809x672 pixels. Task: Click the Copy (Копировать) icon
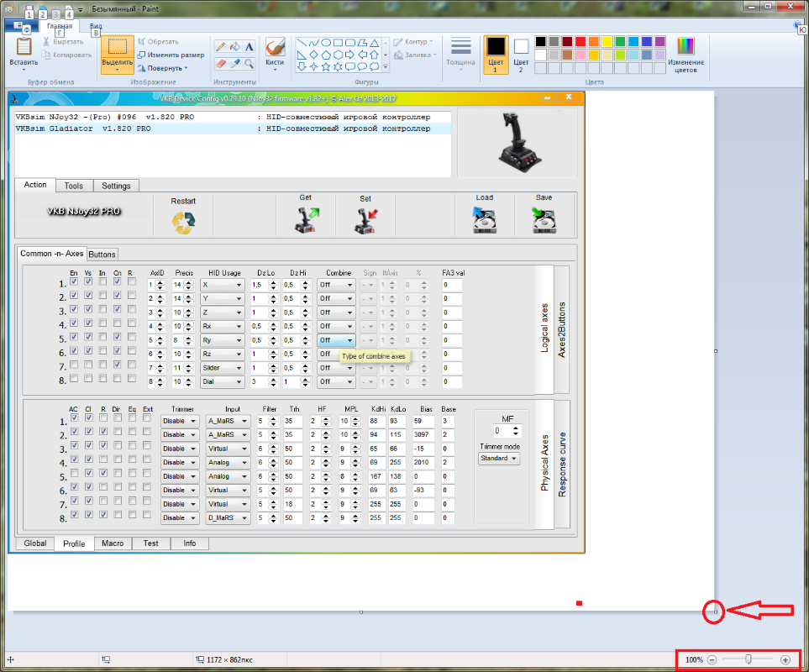pos(47,55)
